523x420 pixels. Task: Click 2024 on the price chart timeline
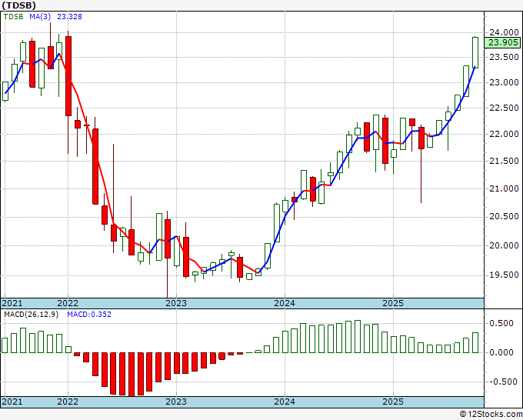click(x=285, y=303)
